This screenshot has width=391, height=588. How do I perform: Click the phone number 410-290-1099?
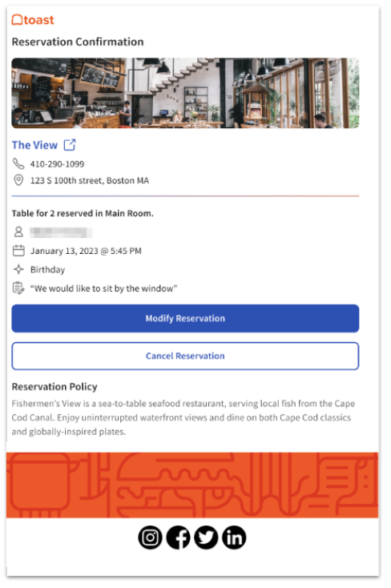pos(57,164)
